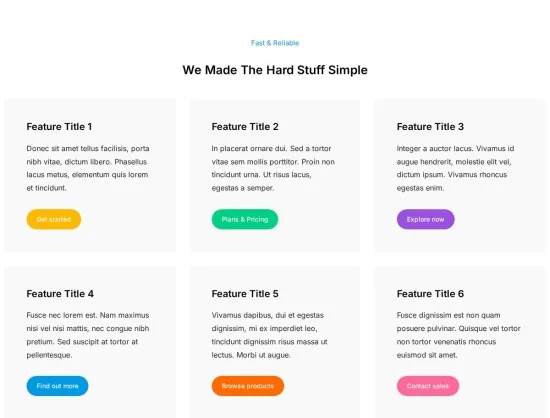Click the yellow Get started button
The width and height of the screenshot is (550, 418).
(54, 219)
